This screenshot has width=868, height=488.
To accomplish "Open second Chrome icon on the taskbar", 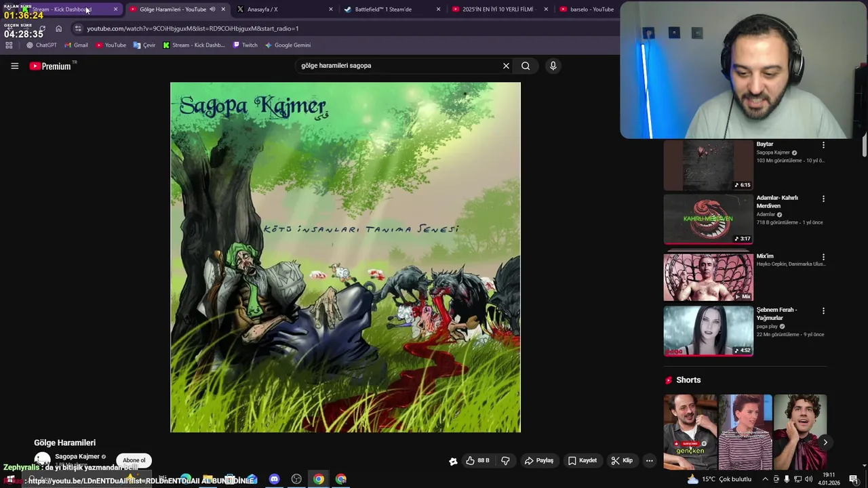I will pyautogui.click(x=341, y=479).
